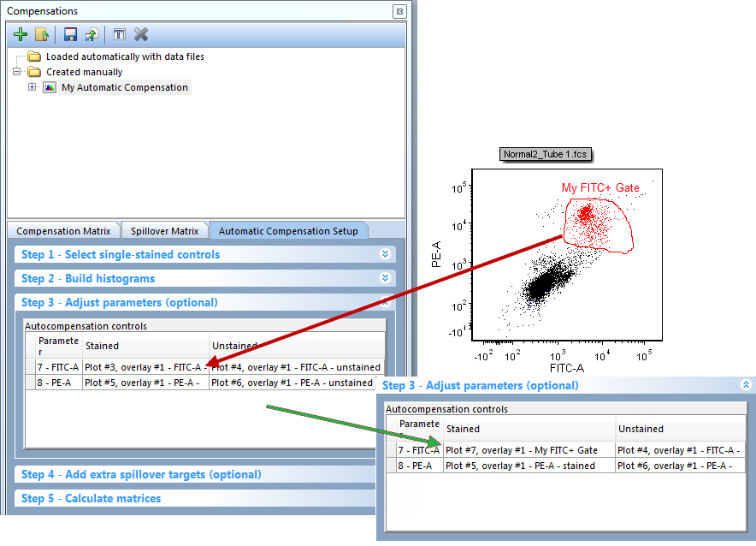Viewport: 756px width, 546px height.
Task: Click the Load compensation from file icon
Action: (41, 34)
